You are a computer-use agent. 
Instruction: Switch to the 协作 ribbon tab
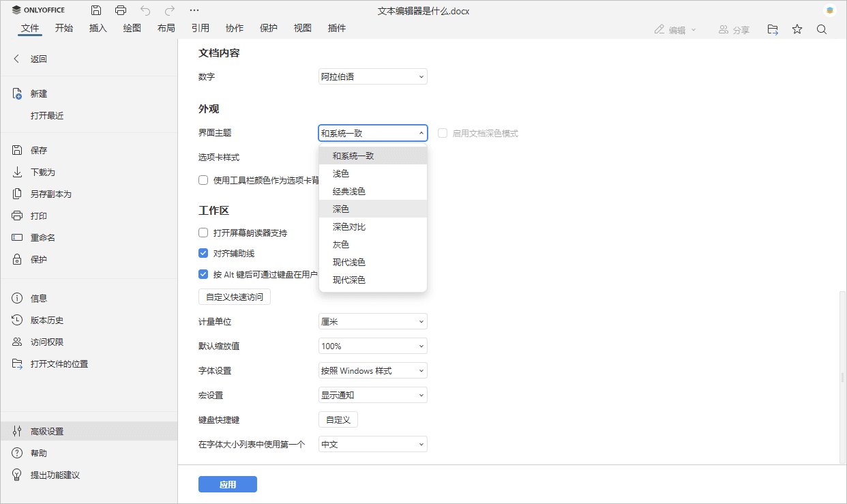point(234,28)
